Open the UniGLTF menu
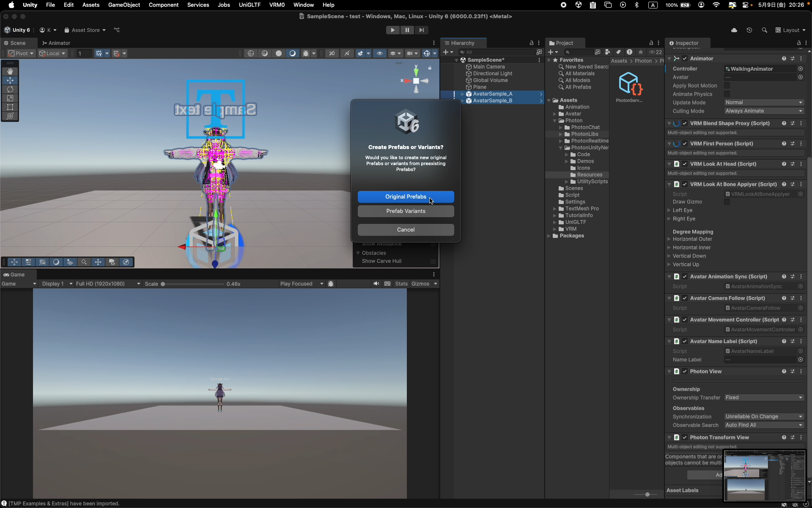This screenshot has height=508, width=812. click(x=250, y=5)
